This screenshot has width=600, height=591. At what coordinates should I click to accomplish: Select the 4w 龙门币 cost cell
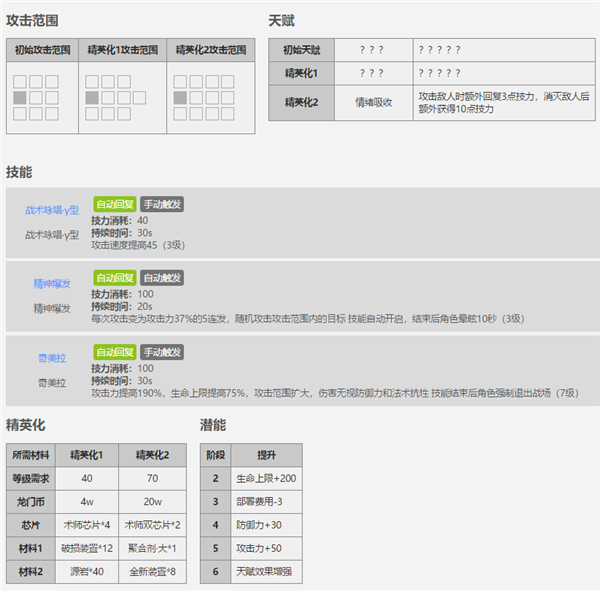click(x=87, y=502)
